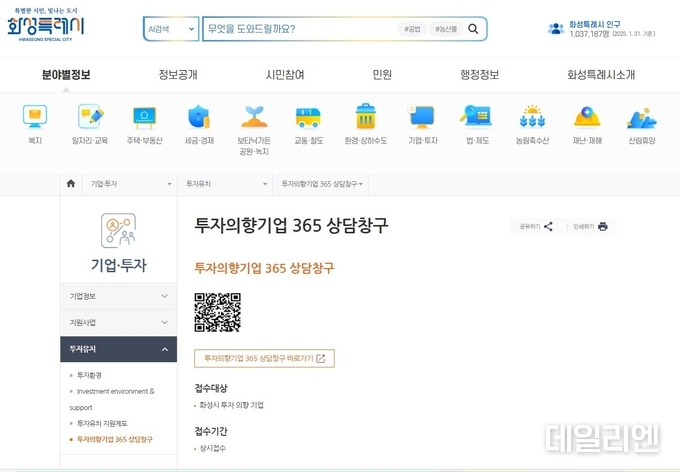Click the magnifier search icon

coord(473,29)
